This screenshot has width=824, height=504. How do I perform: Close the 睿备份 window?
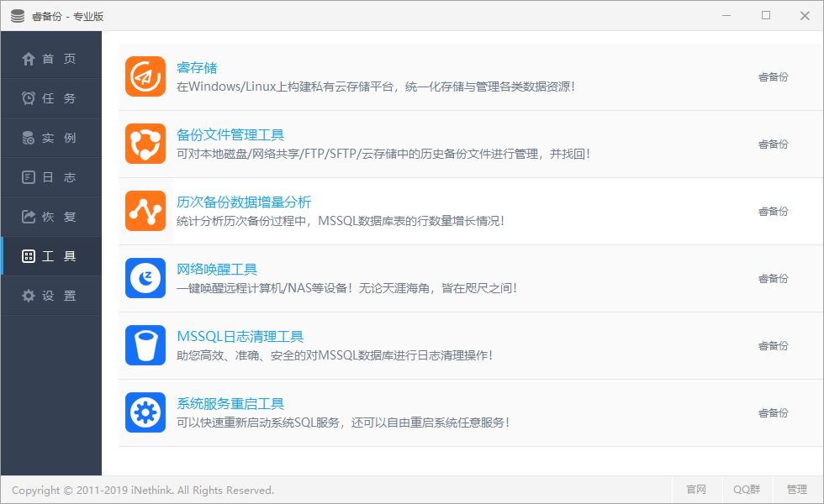pyautogui.click(x=805, y=16)
